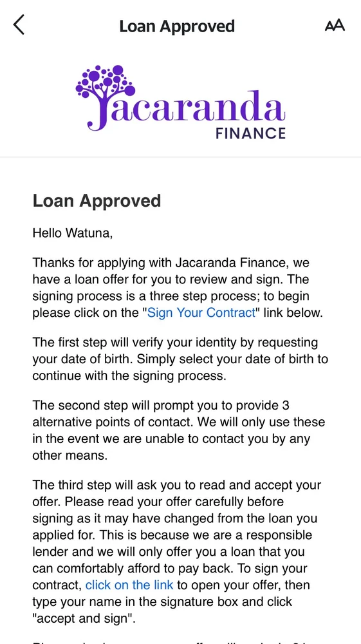Tap the Jacaranda wordmark in the logo
This screenshot has width=361, height=644.
(x=186, y=109)
